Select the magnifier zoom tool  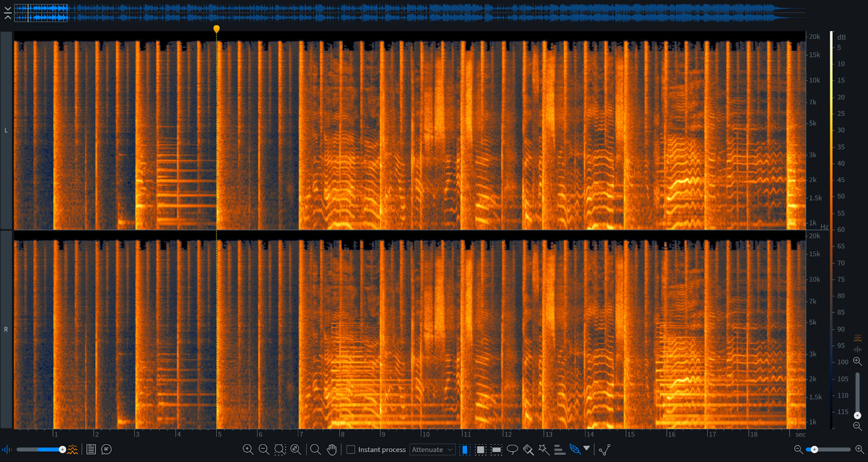(x=315, y=450)
